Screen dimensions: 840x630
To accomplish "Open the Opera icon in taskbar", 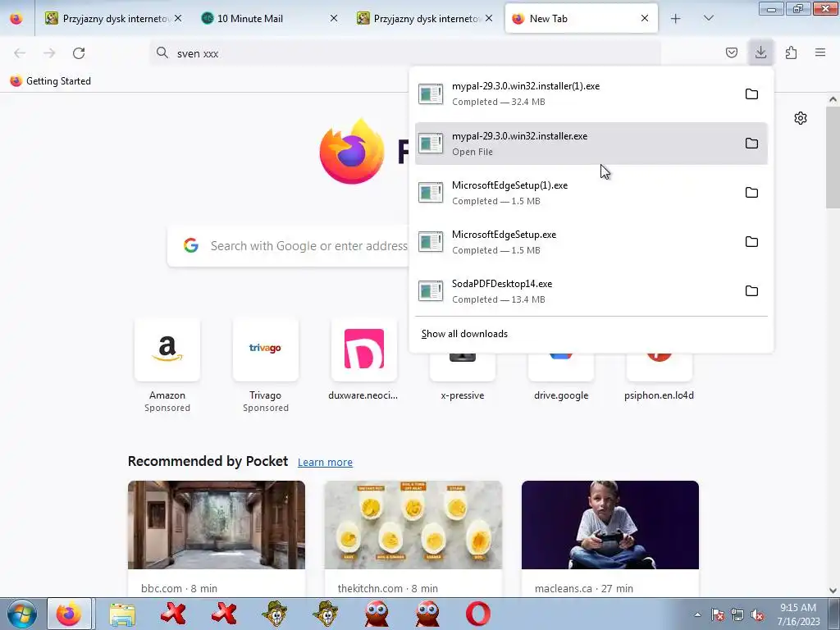I will click(x=478, y=614).
